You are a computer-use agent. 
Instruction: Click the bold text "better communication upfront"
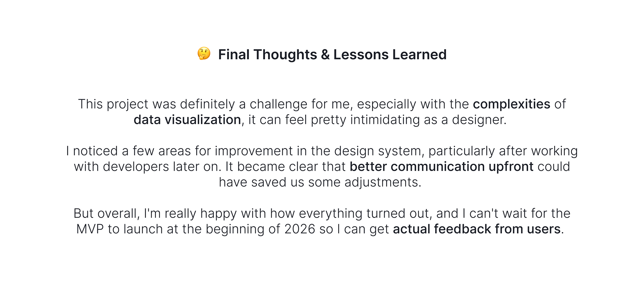pos(441,167)
